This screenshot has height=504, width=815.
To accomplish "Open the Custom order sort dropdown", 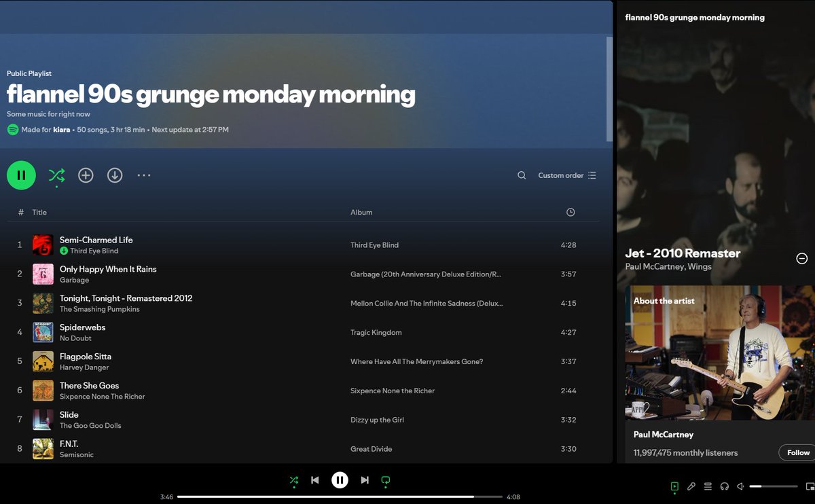I will [x=567, y=175].
